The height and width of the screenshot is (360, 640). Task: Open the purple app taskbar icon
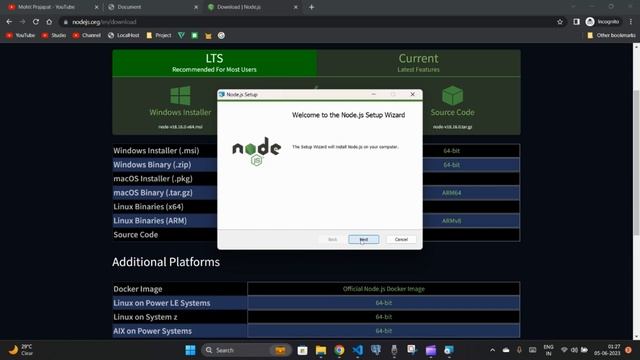click(431, 350)
